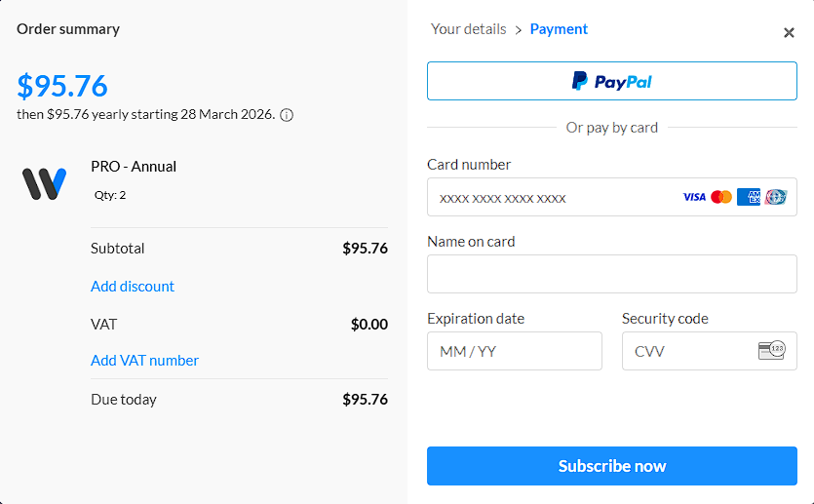This screenshot has width=814, height=504.
Task: Click the Security code CVV field
Action: (687, 351)
